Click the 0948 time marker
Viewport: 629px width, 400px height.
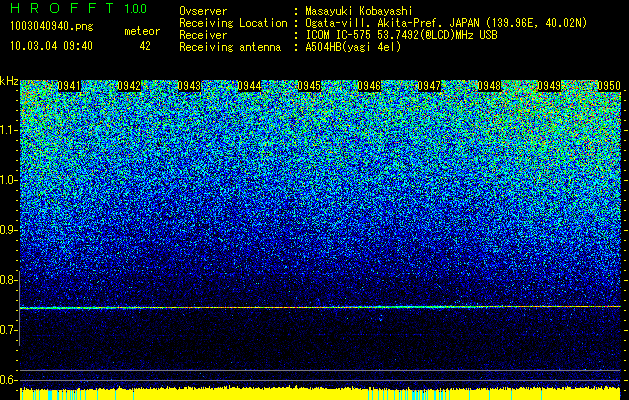point(489,86)
